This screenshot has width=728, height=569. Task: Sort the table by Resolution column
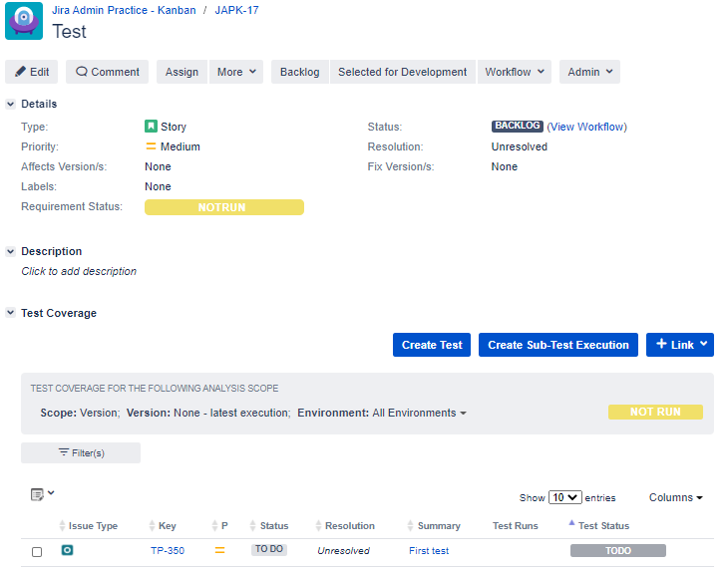(x=345, y=526)
